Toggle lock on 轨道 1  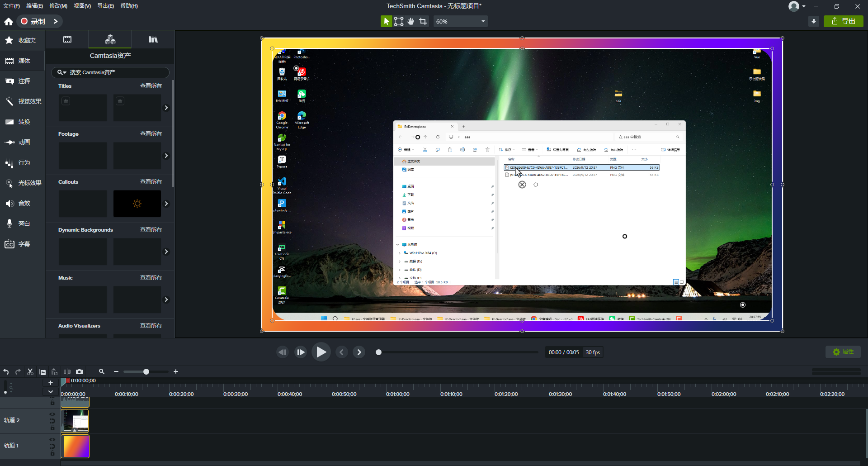[52, 453]
